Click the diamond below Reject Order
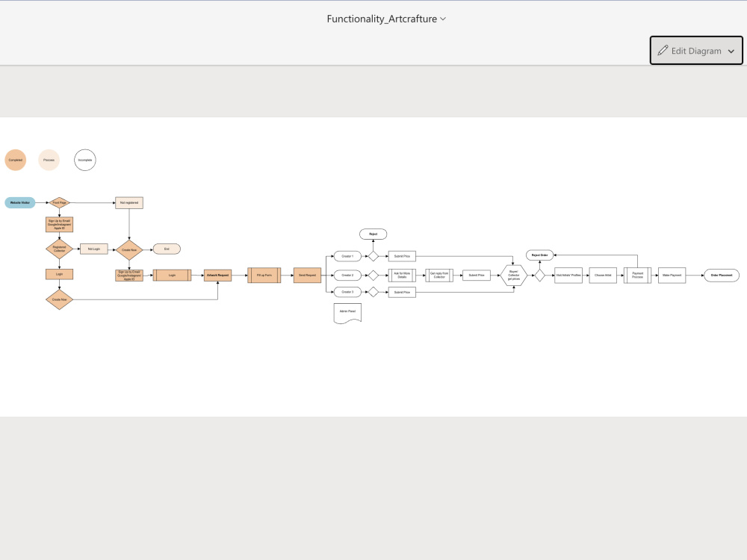This screenshot has width=747, height=560. pyautogui.click(x=540, y=276)
